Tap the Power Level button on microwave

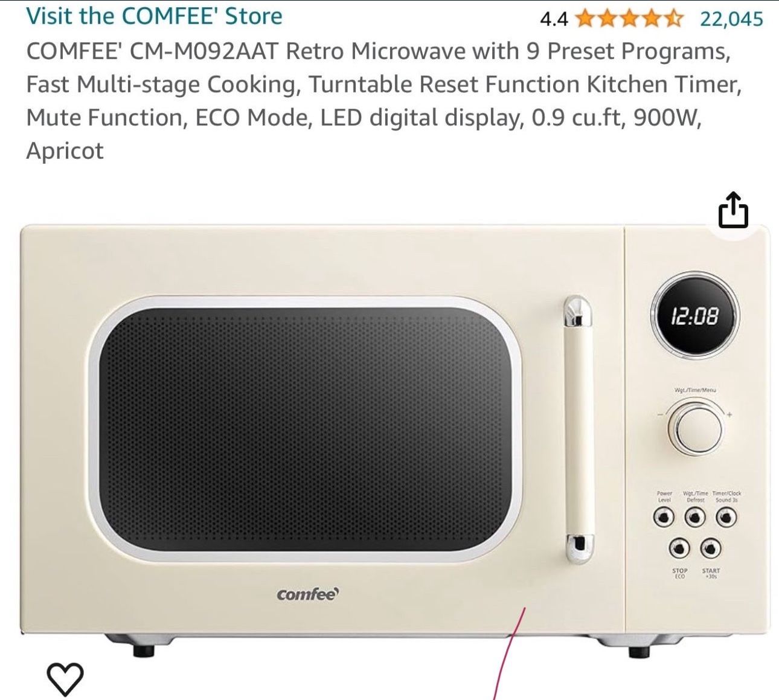664,517
